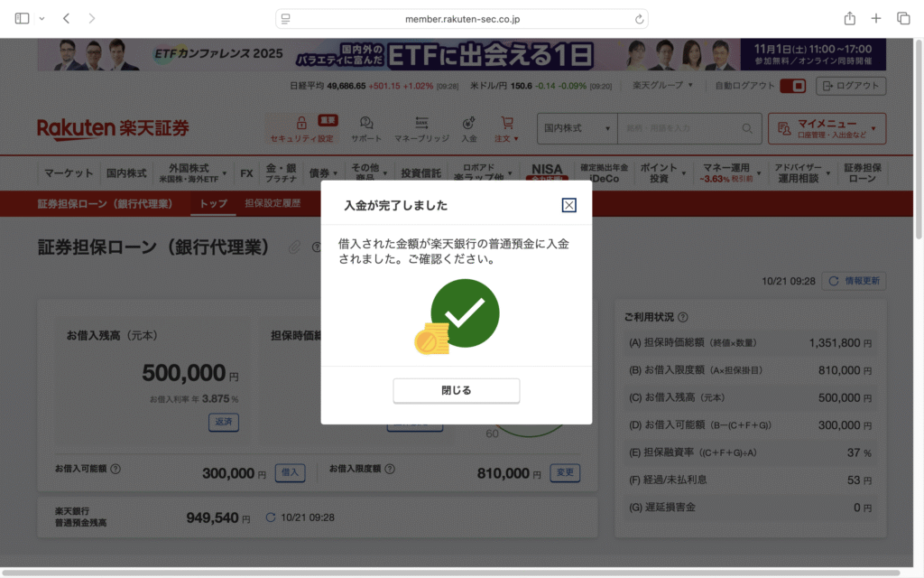Image resolution: width=924 pixels, height=578 pixels.
Task: Expand the 国内株式 search category dropdown
Action: [577, 128]
